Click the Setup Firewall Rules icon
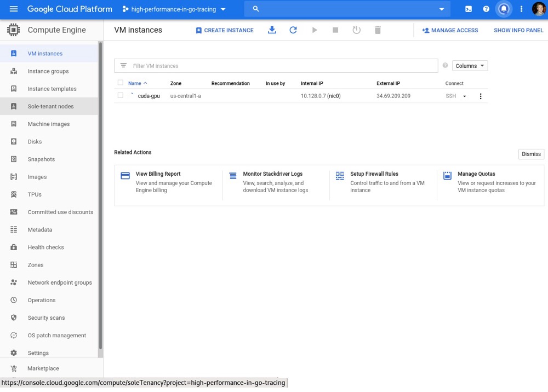 click(x=340, y=176)
